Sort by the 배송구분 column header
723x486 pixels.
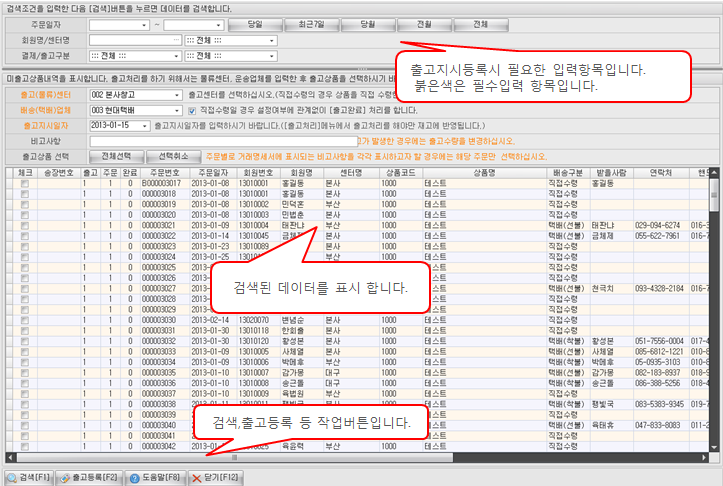(568, 173)
